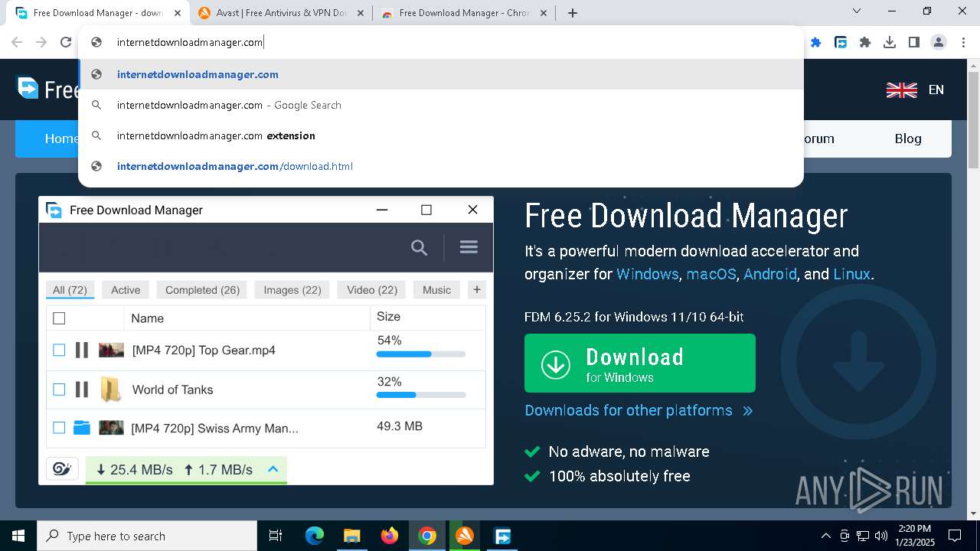The height and width of the screenshot is (551, 980).
Task: Check the Swiss Army Man checkbox
Action: click(59, 428)
